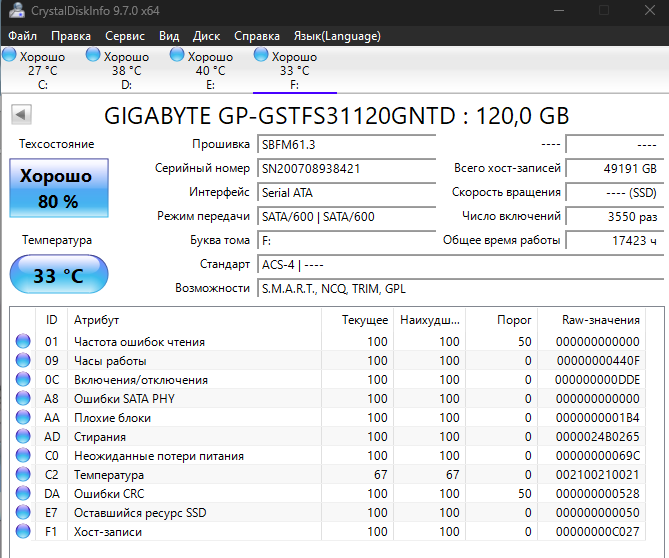
Task: Click status orb for Неожиданные потери питания
Action: (x=23, y=455)
